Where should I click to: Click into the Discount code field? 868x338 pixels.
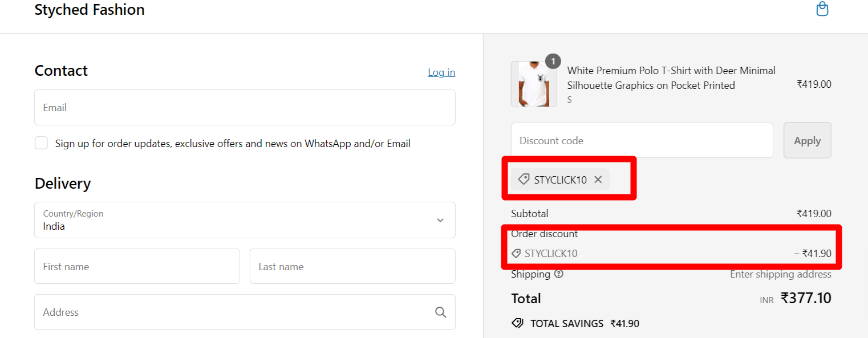[642, 141]
